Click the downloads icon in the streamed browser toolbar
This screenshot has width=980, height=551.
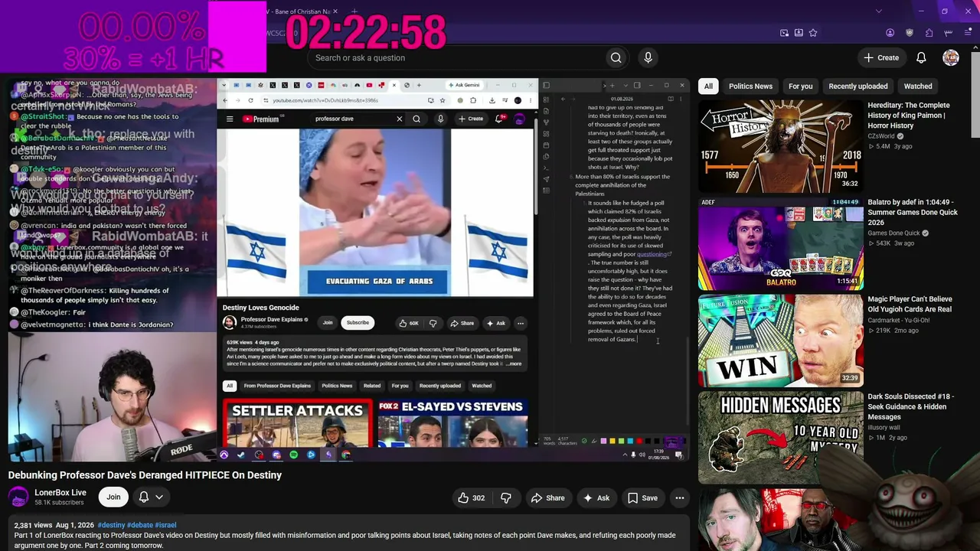(492, 100)
